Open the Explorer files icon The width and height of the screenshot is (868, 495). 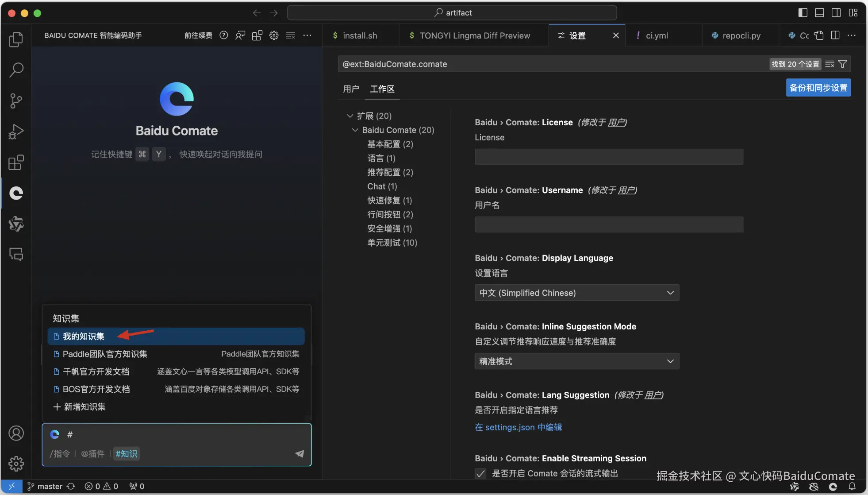tap(16, 39)
